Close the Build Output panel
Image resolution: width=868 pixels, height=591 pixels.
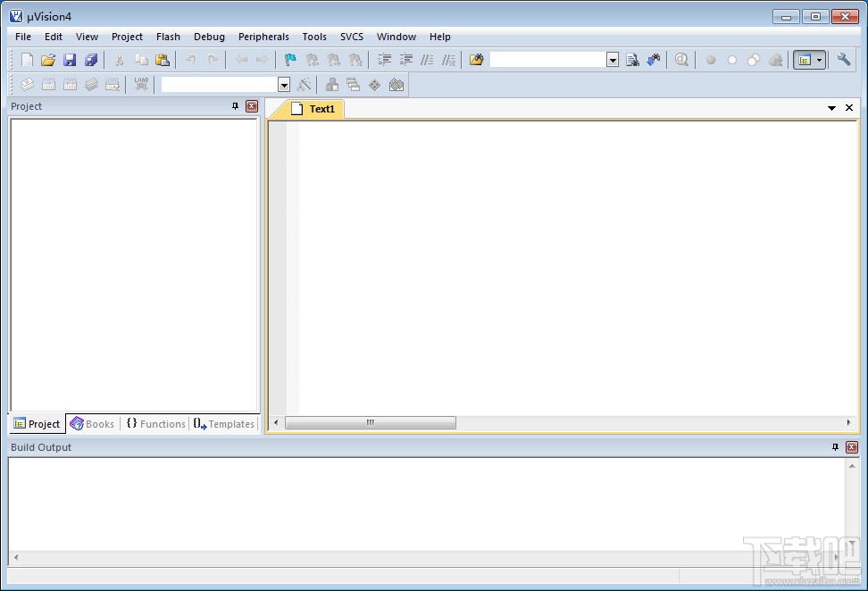click(x=852, y=447)
